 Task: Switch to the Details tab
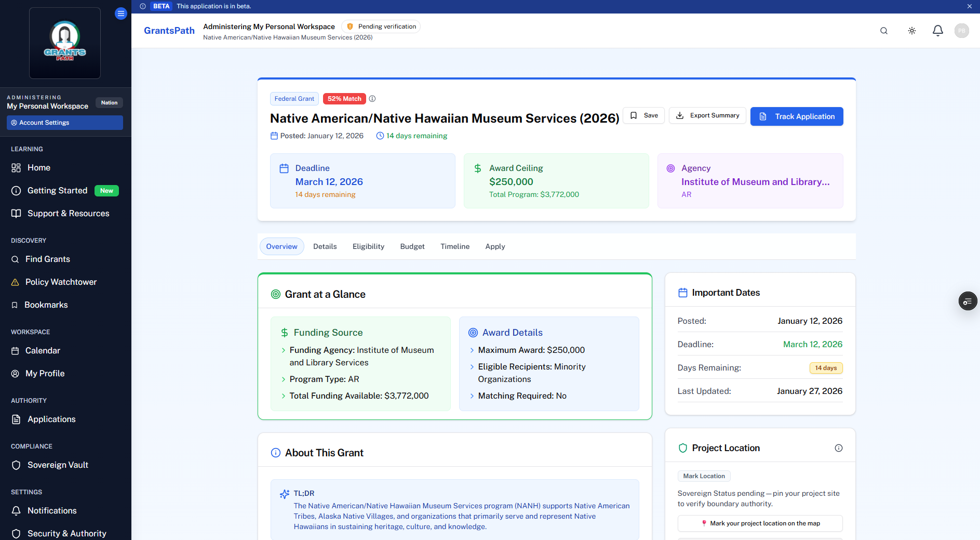pos(325,246)
